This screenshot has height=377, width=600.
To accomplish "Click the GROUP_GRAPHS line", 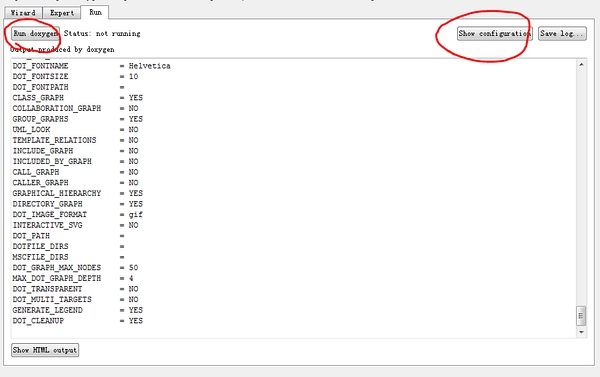I will click(x=78, y=119).
